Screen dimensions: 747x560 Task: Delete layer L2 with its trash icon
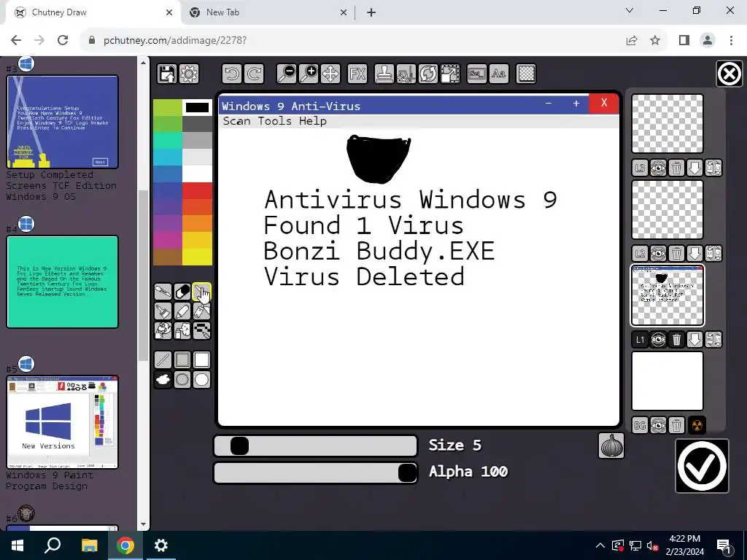[x=676, y=253]
